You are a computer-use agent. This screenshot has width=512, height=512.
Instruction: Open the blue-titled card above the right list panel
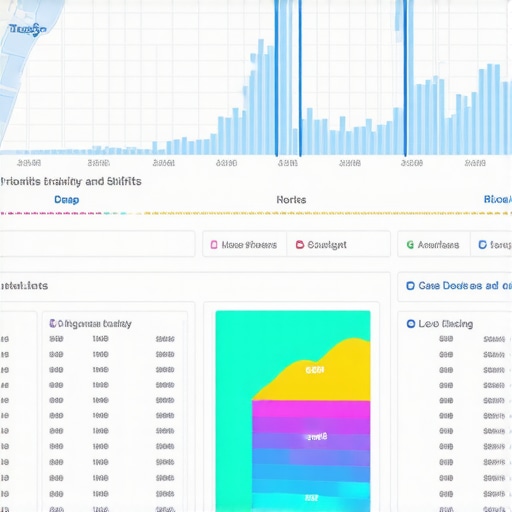click(x=455, y=286)
